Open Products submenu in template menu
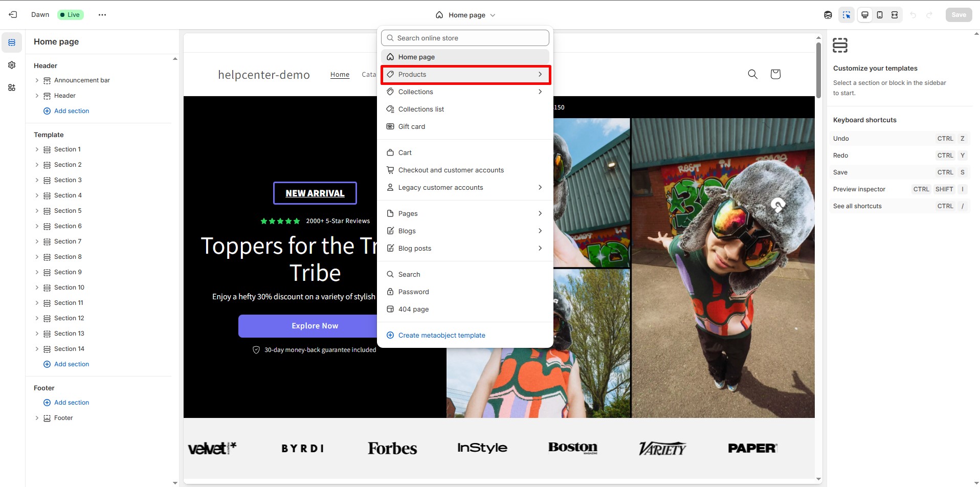 pyautogui.click(x=465, y=74)
